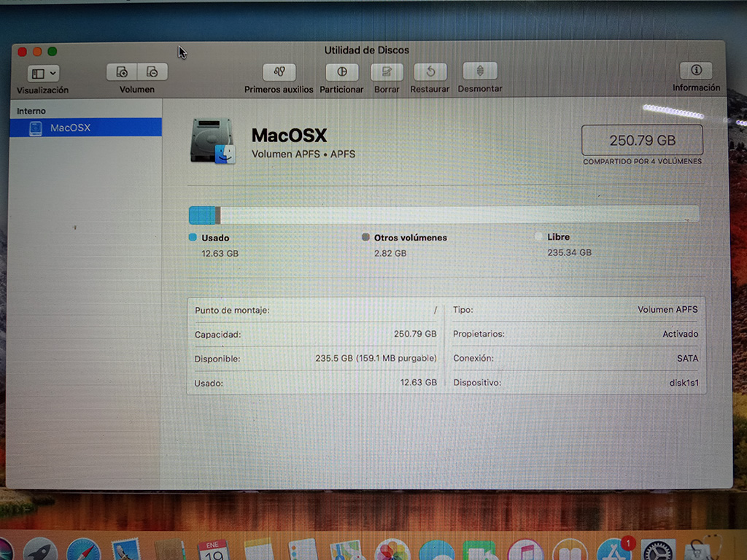This screenshot has height=560, width=747.
Task: Click the Borrar erase button
Action: 387,72
